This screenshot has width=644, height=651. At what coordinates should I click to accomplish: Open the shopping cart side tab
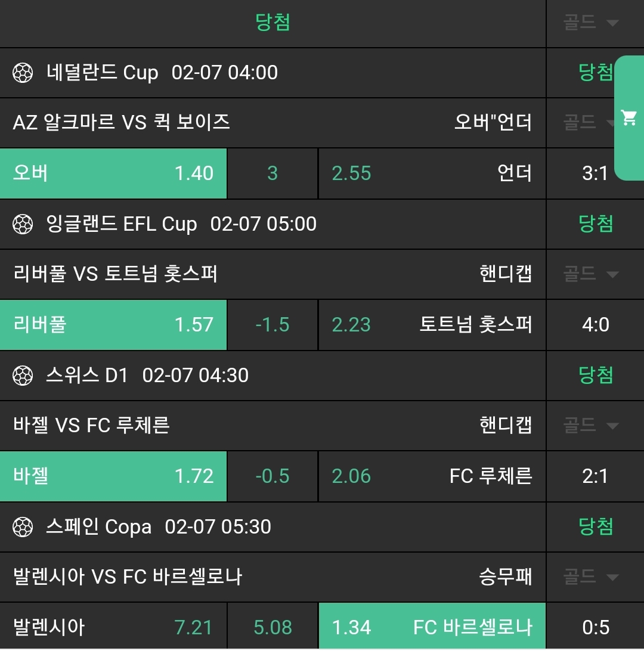click(x=629, y=118)
